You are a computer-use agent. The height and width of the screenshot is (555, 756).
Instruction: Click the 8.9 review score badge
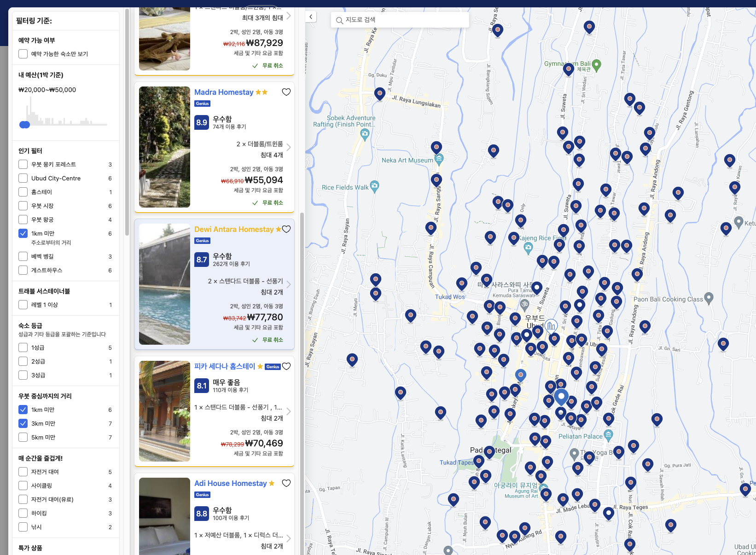pos(202,122)
